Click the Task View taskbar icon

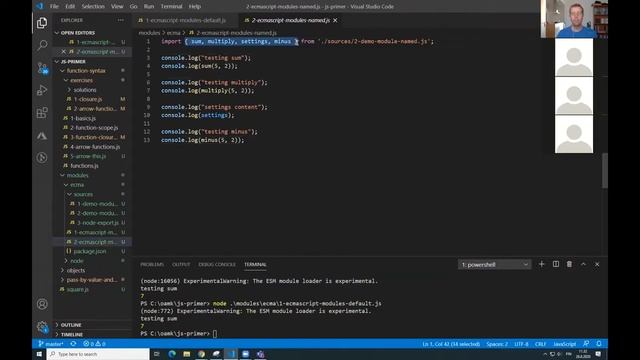(157, 354)
